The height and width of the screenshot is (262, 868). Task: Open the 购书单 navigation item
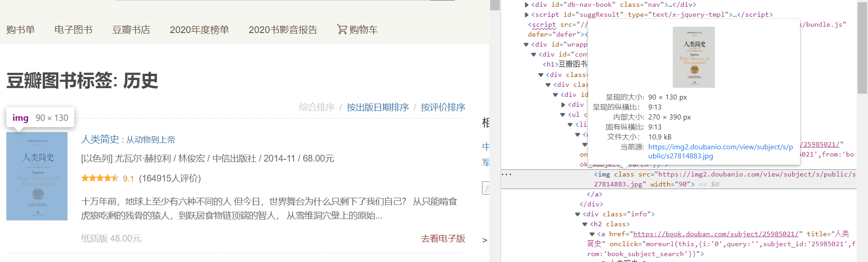[20, 30]
